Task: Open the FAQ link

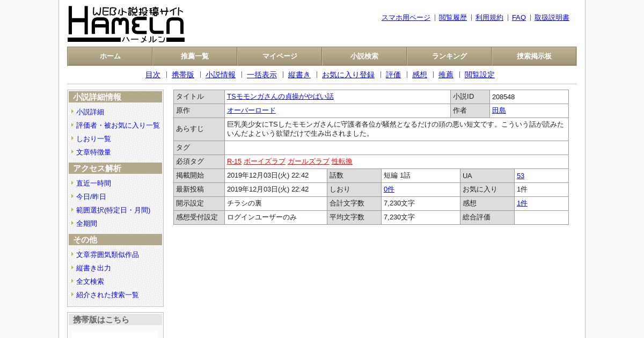Action: click(519, 18)
